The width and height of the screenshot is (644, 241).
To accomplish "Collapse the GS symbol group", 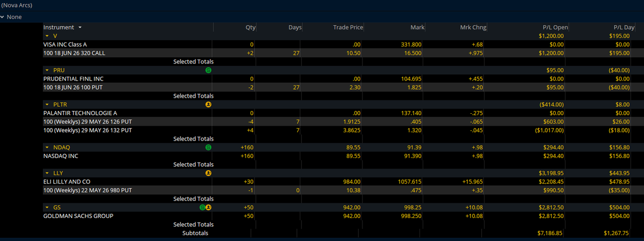I will 47,207.
